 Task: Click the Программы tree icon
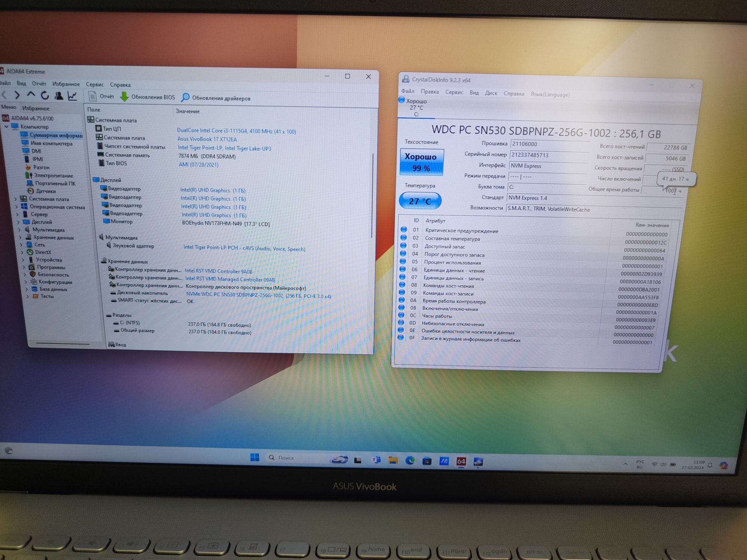32,267
